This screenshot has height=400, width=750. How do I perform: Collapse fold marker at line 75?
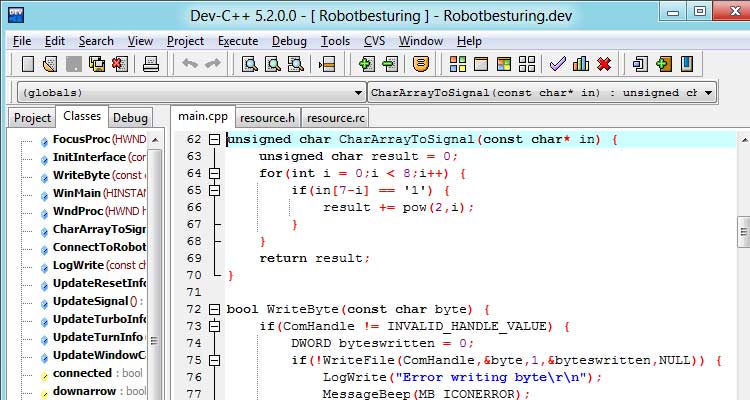(214, 360)
